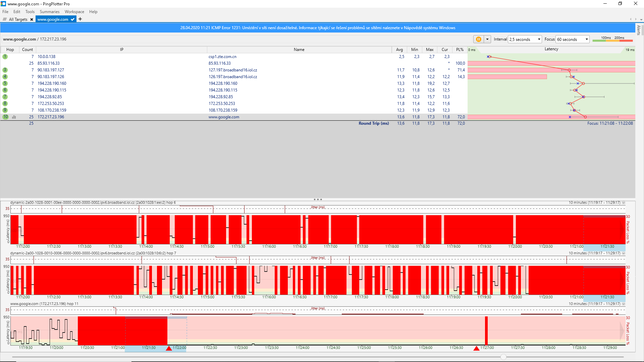Toggle the green hop 5 indicator
The height and width of the screenshot is (362, 644).
pos(5,83)
